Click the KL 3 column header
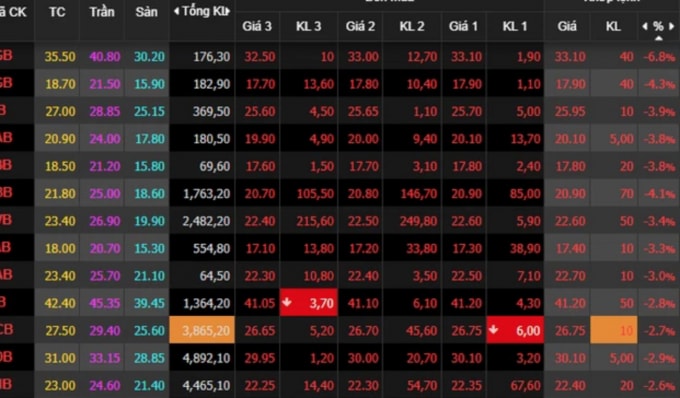Viewport: 680px width, 398px height. 308,26
